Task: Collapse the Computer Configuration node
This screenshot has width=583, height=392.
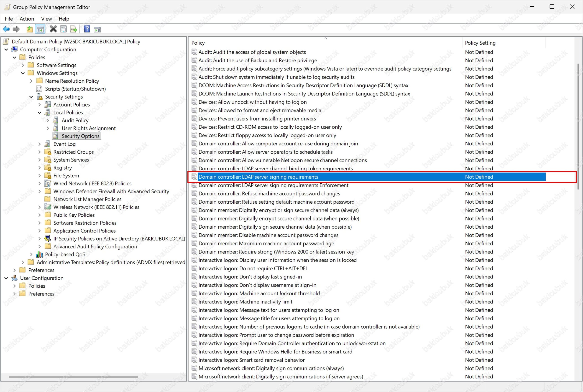Action: (6, 50)
